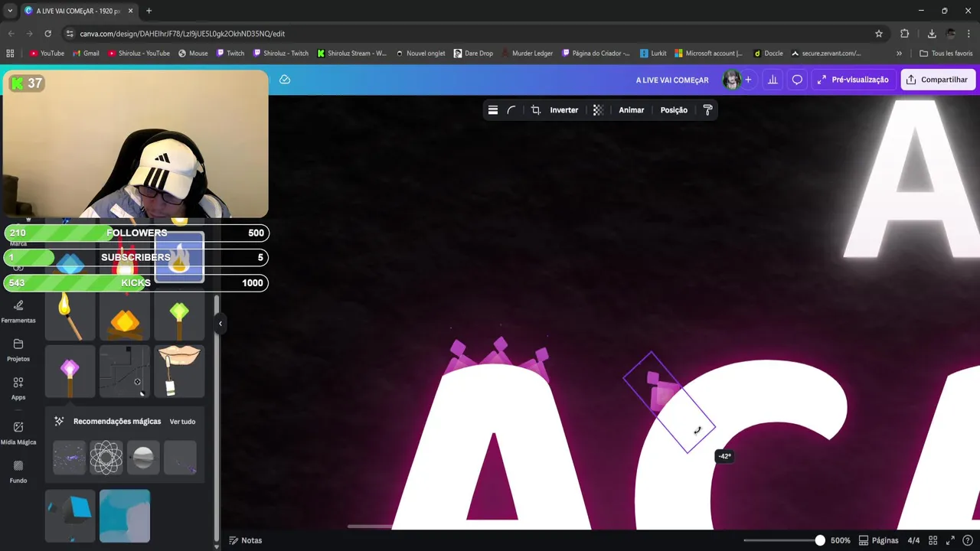Add collaborator with plus icon
The height and width of the screenshot is (551, 980).
tap(748, 80)
